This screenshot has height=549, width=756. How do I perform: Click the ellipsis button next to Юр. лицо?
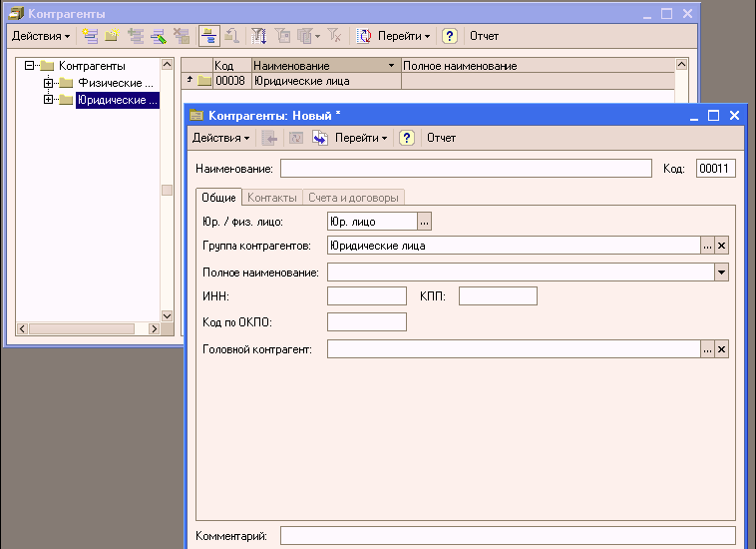424,221
